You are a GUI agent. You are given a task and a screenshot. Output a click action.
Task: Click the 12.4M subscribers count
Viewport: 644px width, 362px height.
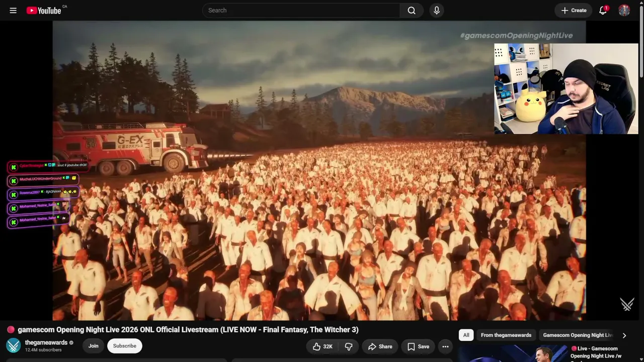click(x=43, y=350)
